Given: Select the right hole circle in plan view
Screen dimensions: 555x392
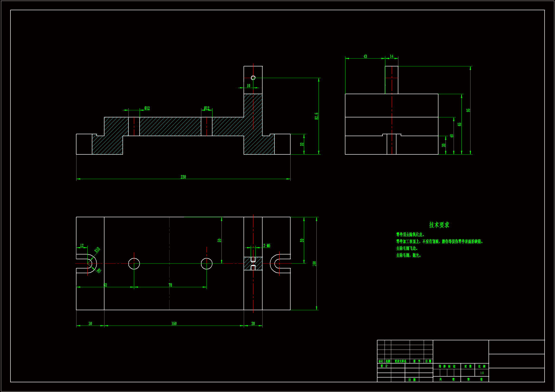Looking at the screenshot, I should [x=207, y=263].
